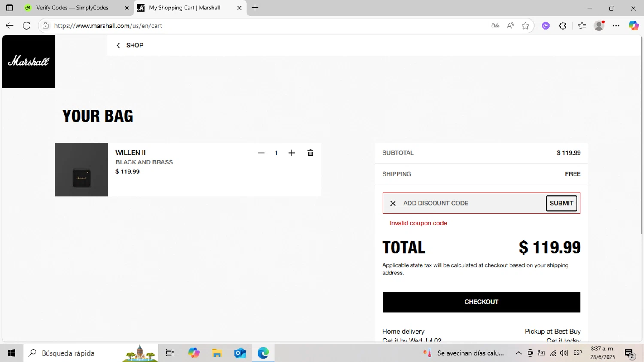This screenshot has height=362, width=644.
Task: Activate Read Aloud icon
Action: (510, 26)
